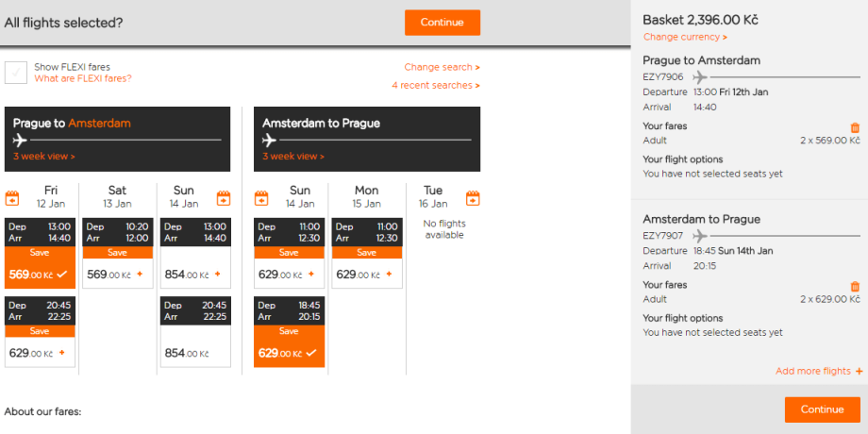Click What are FLEXI fares link
This screenshot has width=868, height=434.
click(83, 78)
